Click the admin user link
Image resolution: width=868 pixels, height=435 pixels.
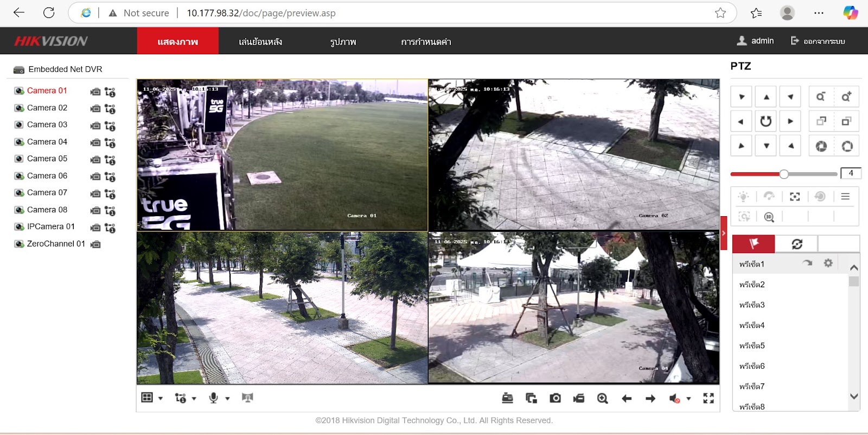click(755, 41)
